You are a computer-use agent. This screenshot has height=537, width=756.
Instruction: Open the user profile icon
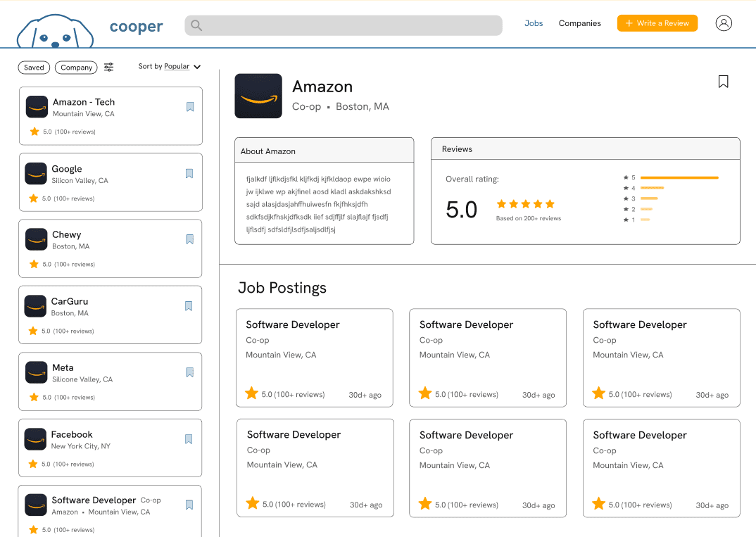coord(723,23)
